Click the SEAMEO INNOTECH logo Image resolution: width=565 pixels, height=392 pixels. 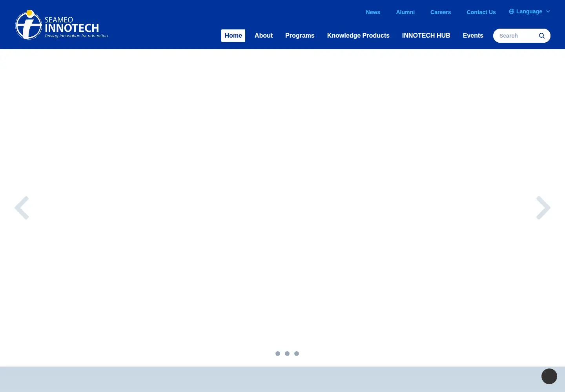pos(62,25)
